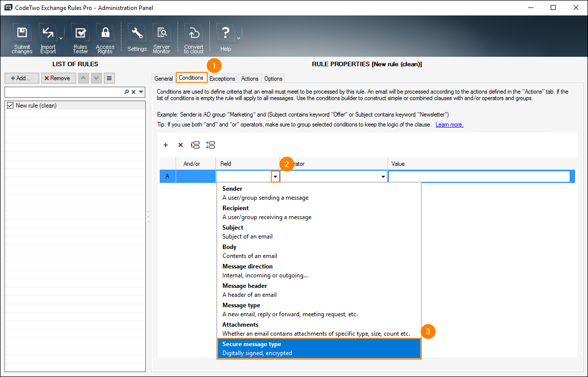Viewport: 588px width, 377px height.
Task: Choose Subject from the field list
Action: 319,232
